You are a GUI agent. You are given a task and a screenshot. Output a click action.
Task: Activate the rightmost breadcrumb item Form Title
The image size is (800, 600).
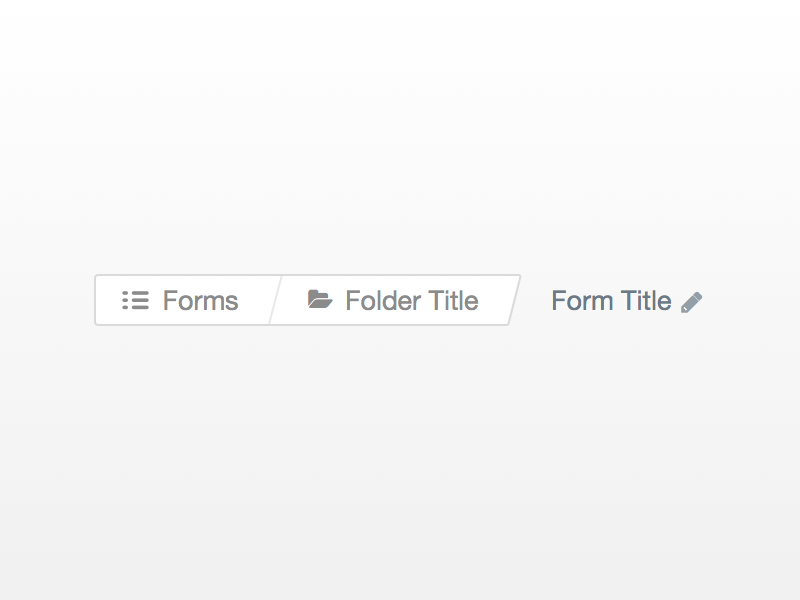click(611, 300)
